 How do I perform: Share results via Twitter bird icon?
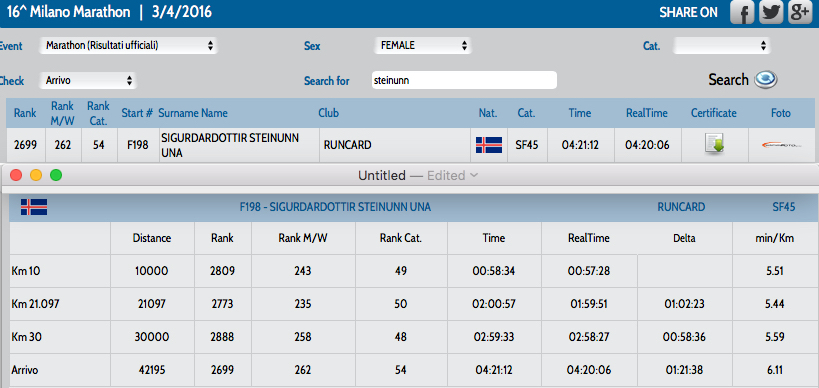click(x=770, y=12)
